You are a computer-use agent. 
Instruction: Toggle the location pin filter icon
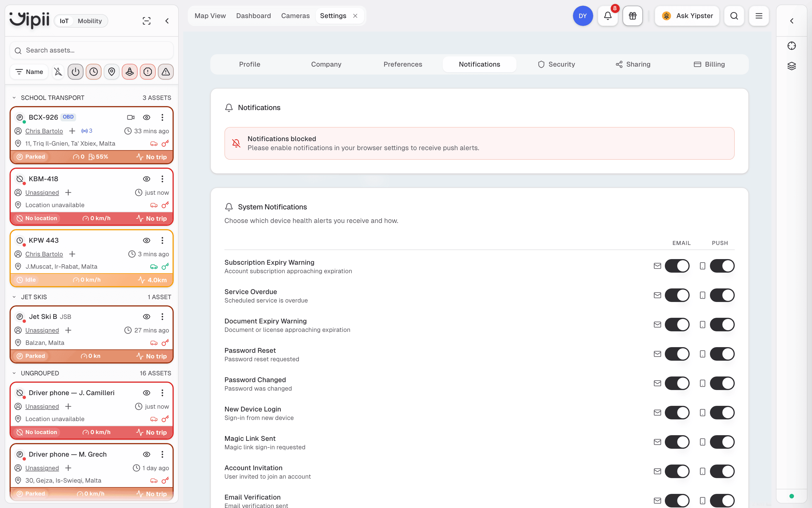pos(112,72)
